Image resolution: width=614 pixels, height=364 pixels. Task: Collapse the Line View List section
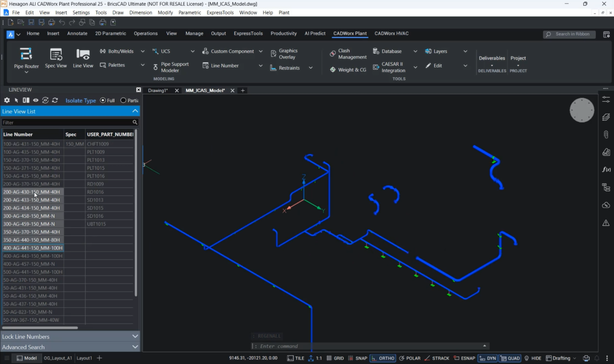click(x=135, y=111)
